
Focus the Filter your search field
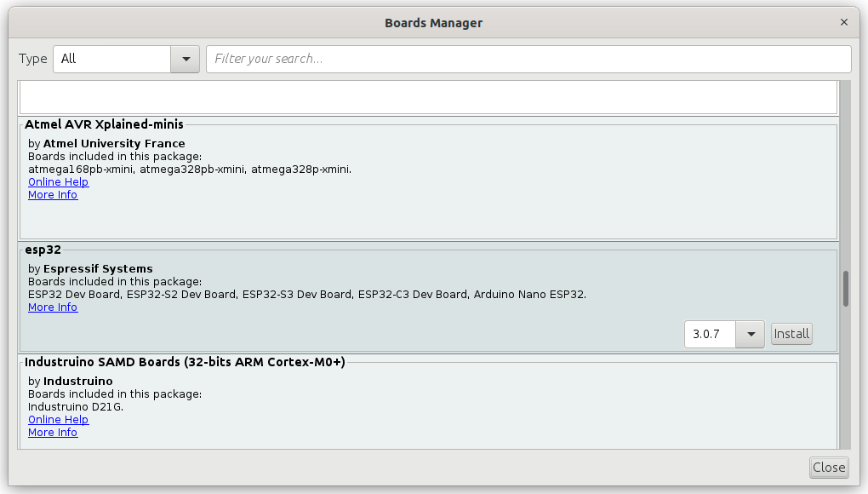[x=528, y=59]
